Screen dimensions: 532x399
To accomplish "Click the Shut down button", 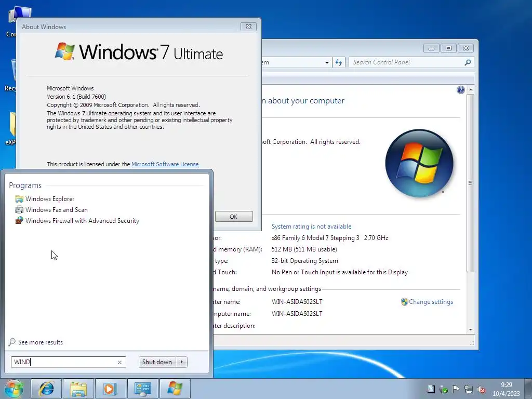I will pyautogui.click(x=157, y=362).
